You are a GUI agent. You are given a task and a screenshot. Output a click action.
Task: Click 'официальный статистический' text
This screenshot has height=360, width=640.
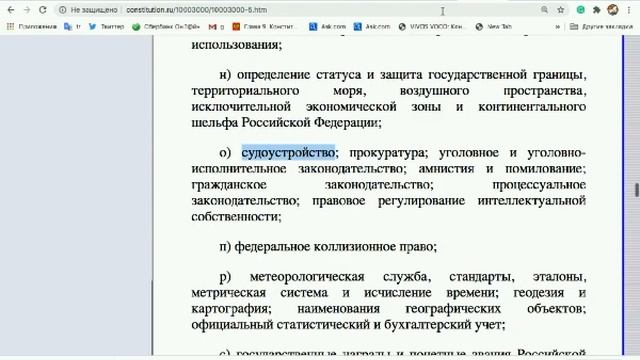pyautogui.click(x=280, y=325)
